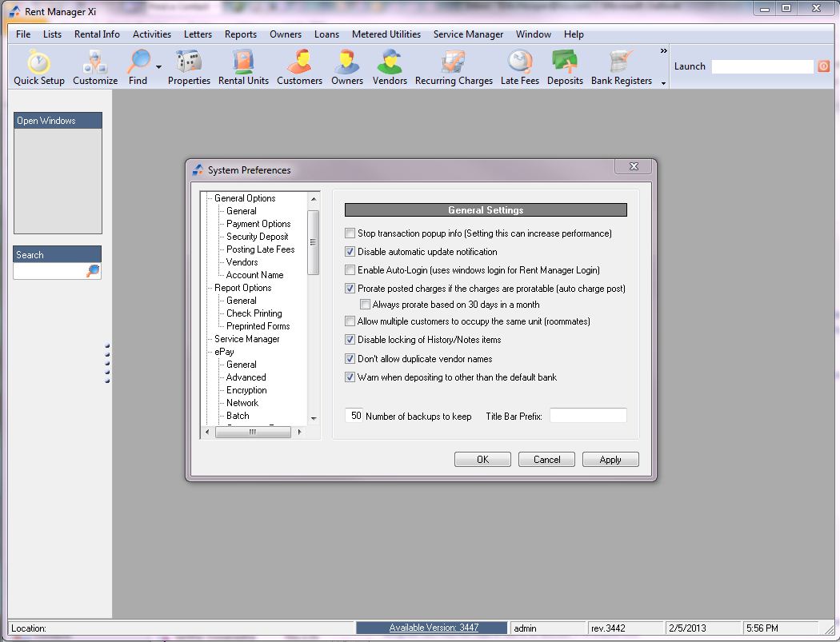The width and height of the screenshot is (840, 642).
Task: Allow multiple customers roommates checkbox
Action: click(350, 321)
